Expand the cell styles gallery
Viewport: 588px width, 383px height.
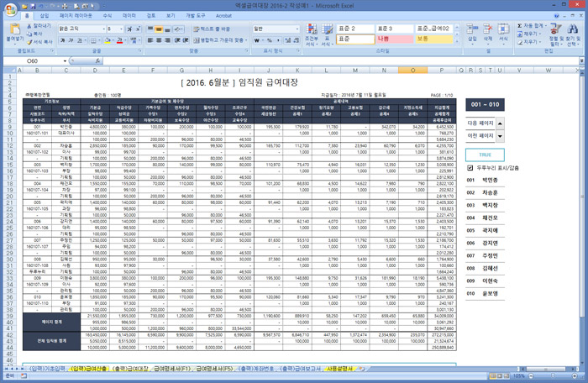pos(457,41)
